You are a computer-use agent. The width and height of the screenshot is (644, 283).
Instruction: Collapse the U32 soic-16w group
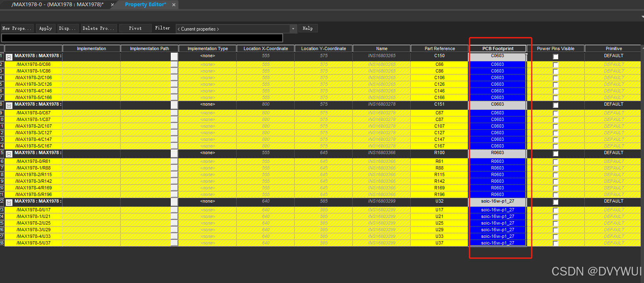[x=9, y=202]
